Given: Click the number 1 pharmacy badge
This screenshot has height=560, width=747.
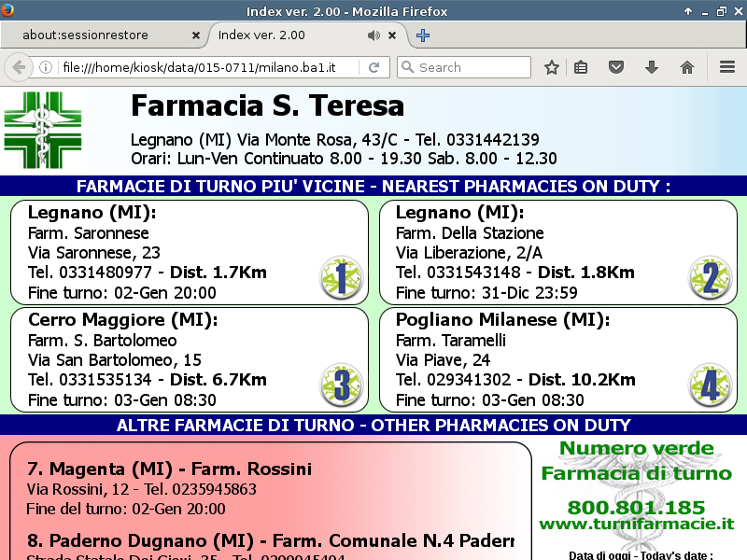Looking at the screenshot, I should click(340, 277).
